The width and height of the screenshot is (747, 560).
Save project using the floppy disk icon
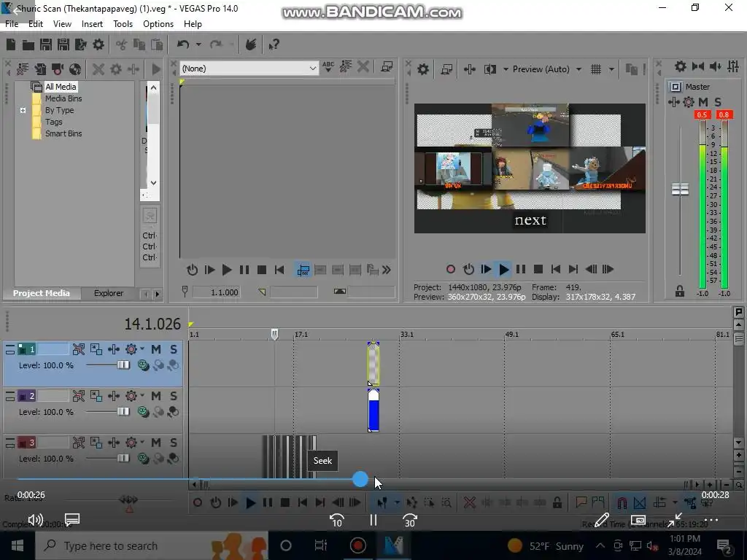[x=46, y=44]
